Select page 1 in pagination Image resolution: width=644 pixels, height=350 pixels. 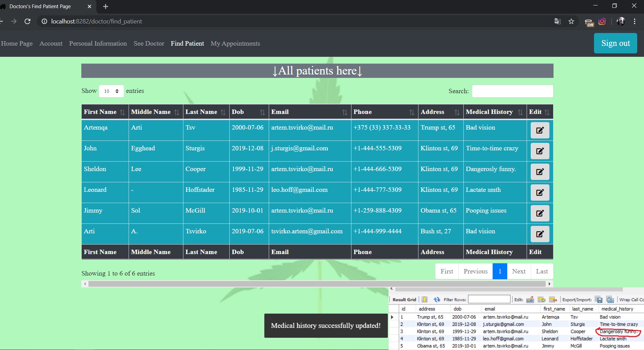(500, 271)
